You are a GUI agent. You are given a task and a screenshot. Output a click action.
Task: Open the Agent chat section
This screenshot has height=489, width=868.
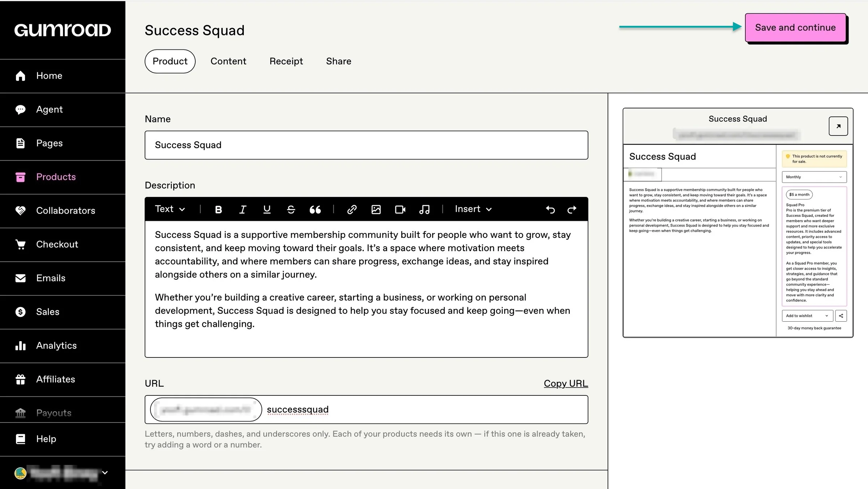pos(63,110)
